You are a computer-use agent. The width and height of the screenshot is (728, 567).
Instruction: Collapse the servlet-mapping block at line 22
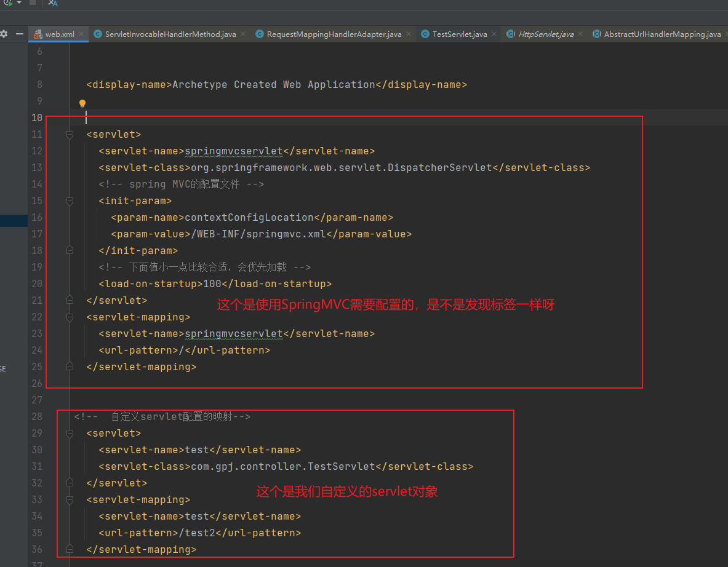click(x=70, y=317)
